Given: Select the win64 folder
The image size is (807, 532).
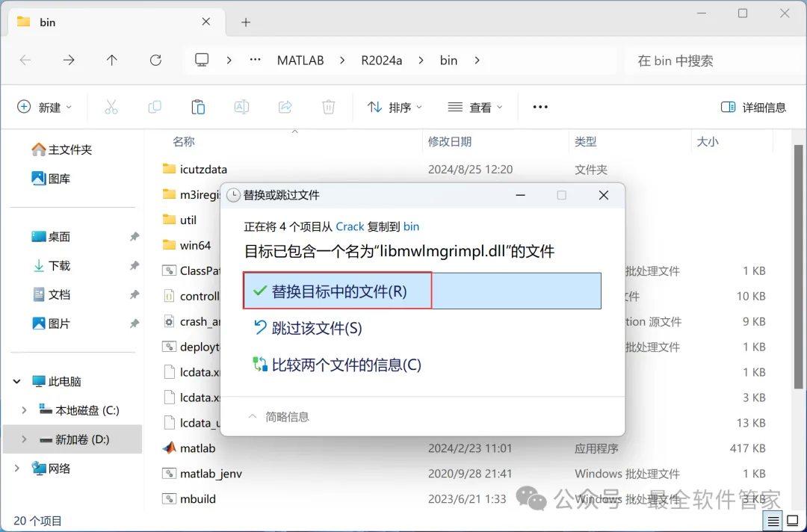Looking at the screenshot, I should (186, 245).
